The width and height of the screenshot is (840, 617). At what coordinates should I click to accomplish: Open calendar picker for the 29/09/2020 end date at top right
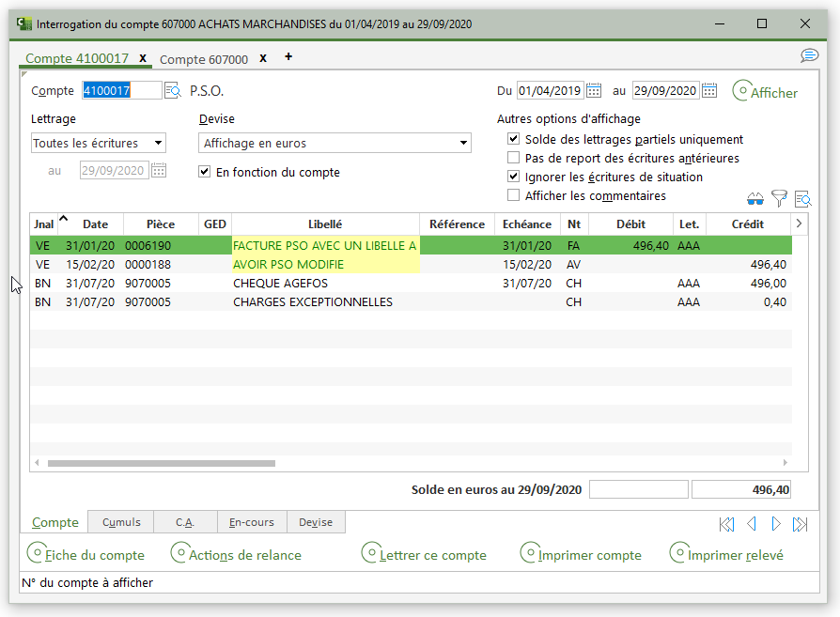point(709,90)
